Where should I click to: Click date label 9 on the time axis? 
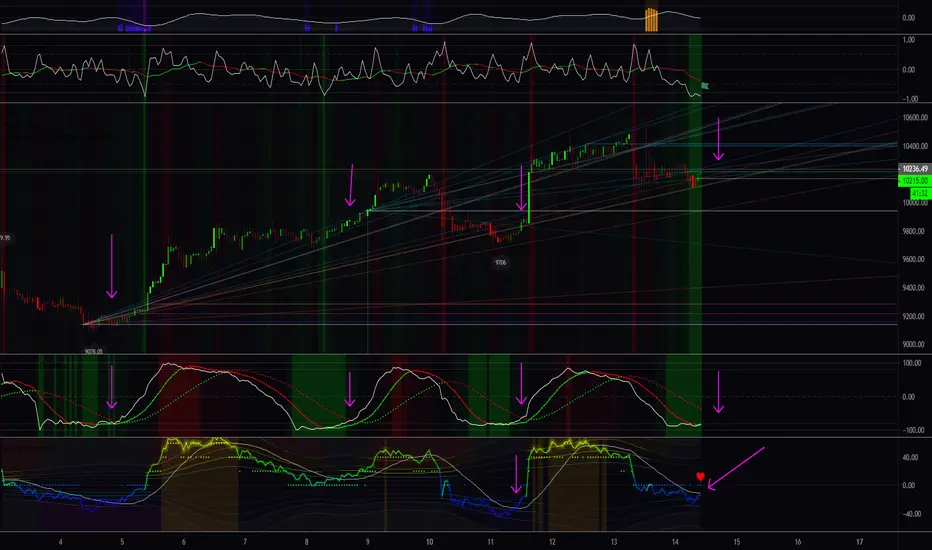[368, 542]
